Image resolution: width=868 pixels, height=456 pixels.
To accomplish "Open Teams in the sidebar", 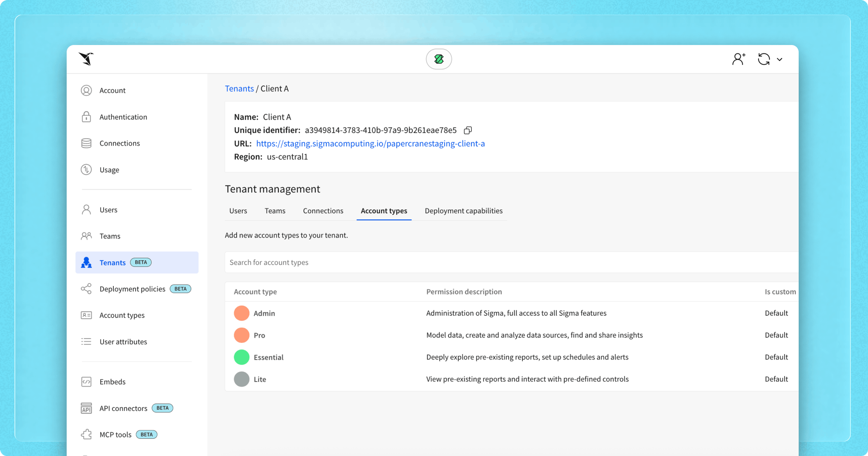I will [x=137, y=236].
